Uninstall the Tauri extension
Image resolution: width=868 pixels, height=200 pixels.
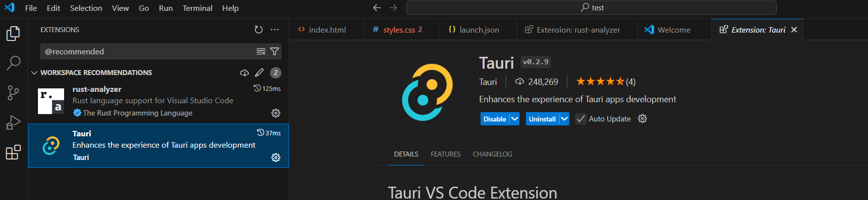[542, 119]
